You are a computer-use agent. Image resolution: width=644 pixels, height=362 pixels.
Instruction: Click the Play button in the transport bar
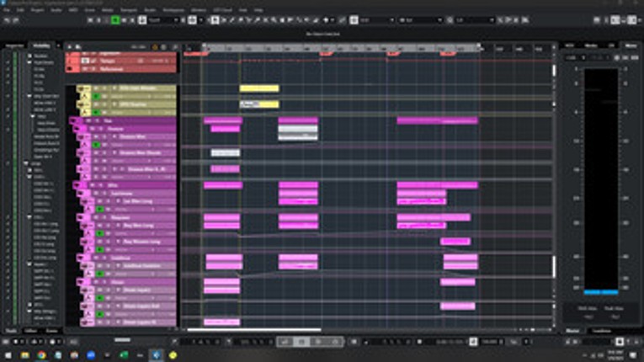(x=318, y=342)
